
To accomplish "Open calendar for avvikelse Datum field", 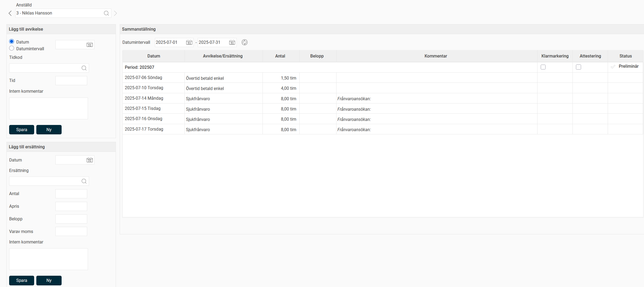I will point(90,45).
